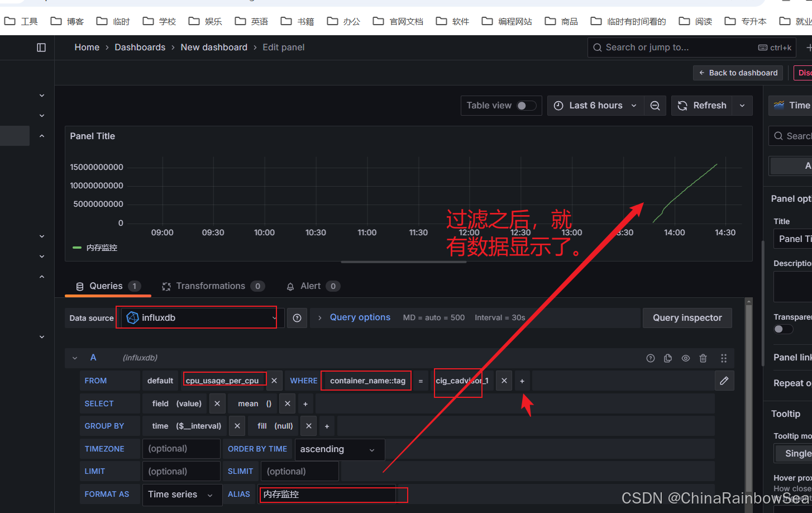Image resolution: width=812 pixels, height=513 pixels.
Task: Delete query A using trash icon
Action: point(703,358)
